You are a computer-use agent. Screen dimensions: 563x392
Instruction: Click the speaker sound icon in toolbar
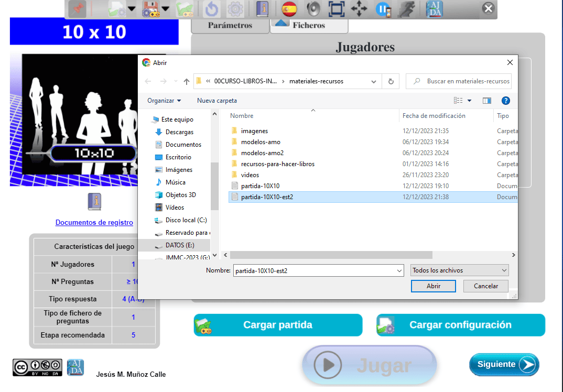click(313, 9)
